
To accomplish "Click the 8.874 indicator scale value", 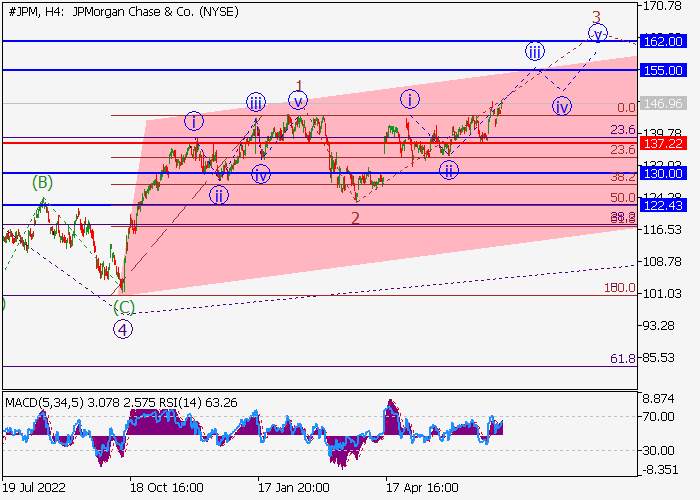I will (658, 398).
